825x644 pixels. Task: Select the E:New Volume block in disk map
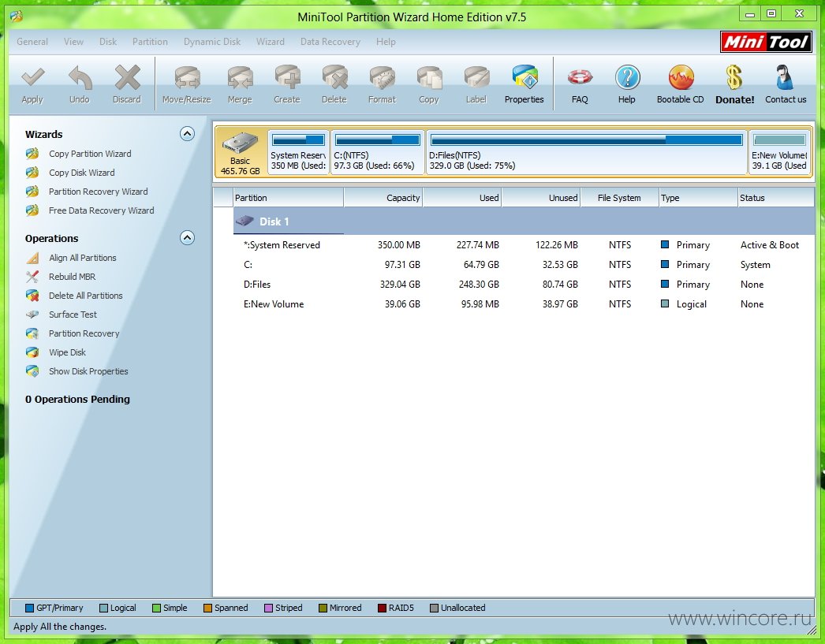(779, 152)
